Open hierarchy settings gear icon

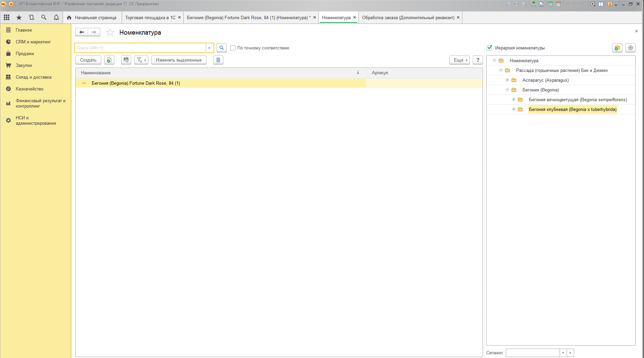click(x=630, y=48)
